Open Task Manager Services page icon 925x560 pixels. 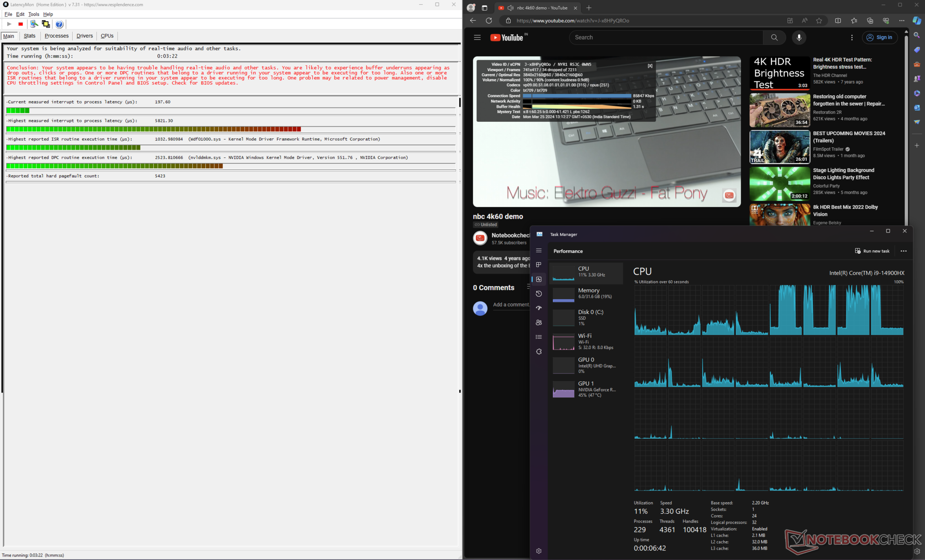(x=539, y=352)
